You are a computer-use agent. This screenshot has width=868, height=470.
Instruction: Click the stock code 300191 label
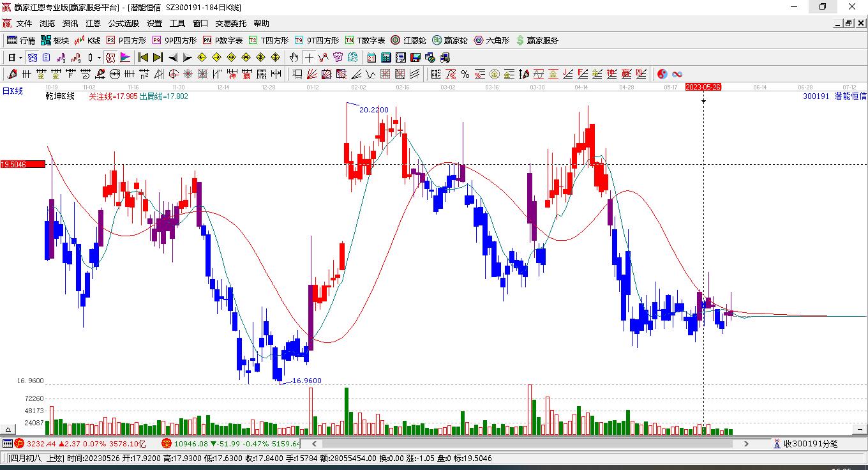point(816,96)
